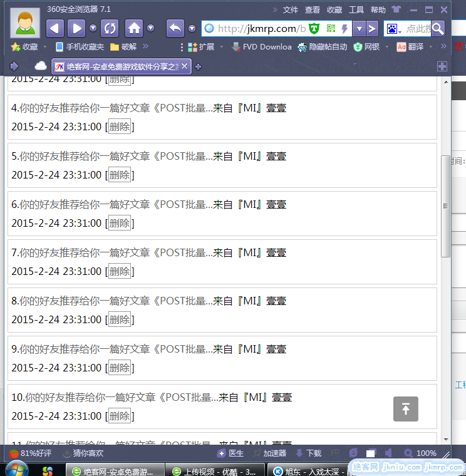Click the cloud icon beside the tab

click(x=40, y=66)
